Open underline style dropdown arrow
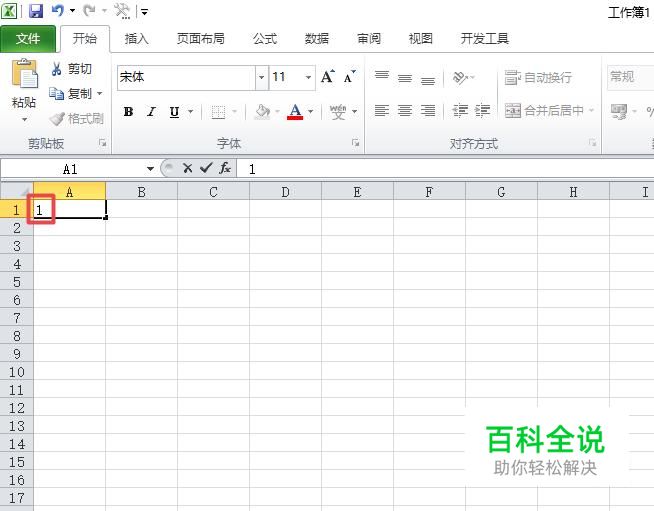654x511 pixels. pos(191,112)
